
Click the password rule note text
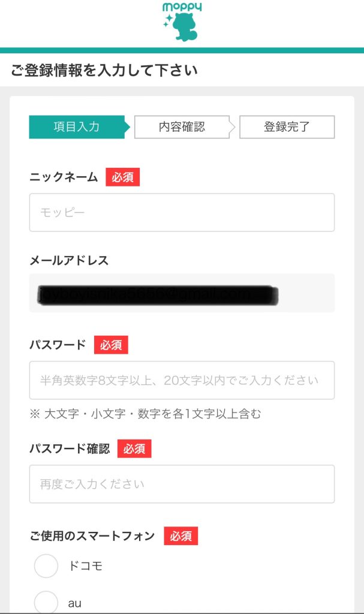[x=145, y=414]
